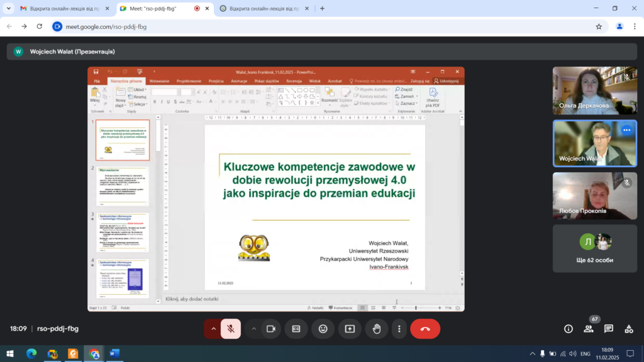Leave the call with red hang-up button
This screenshot has width=644, height=362.
click(425, 329)
